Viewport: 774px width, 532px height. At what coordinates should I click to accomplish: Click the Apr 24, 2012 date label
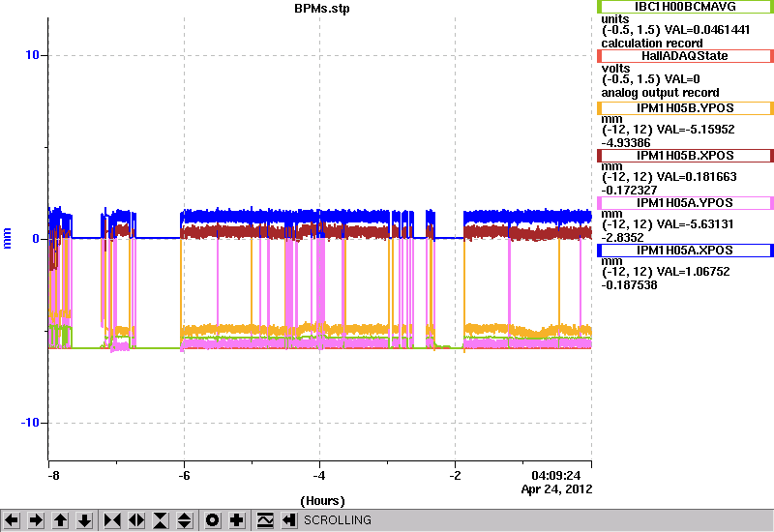557,489
